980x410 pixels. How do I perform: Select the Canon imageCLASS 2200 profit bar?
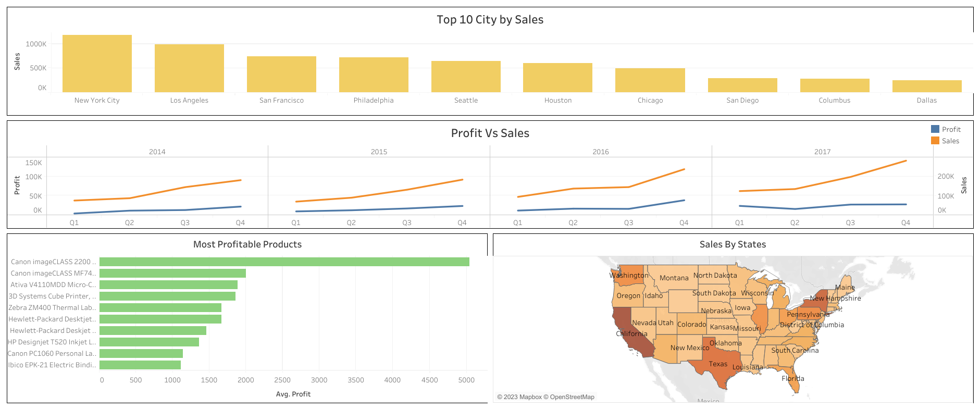(284, 262)
